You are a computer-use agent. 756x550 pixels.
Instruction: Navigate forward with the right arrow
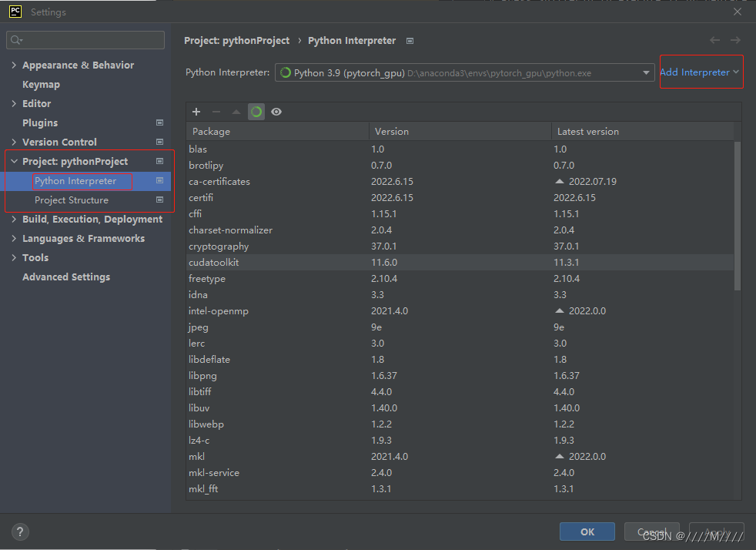[735, 40]
